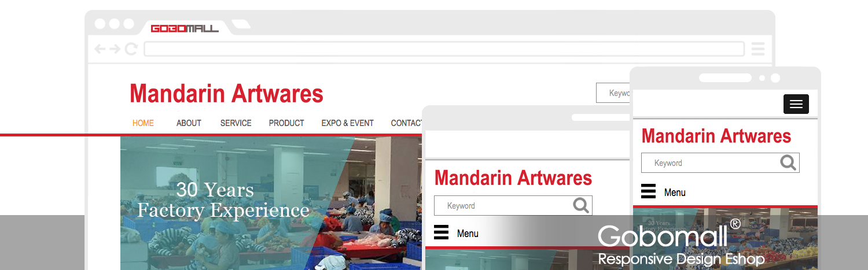Image resolution: width=868 pixels, height=270 pixels.
Task: Click the browser back arrow icon
Action: [x=100, y=49]
